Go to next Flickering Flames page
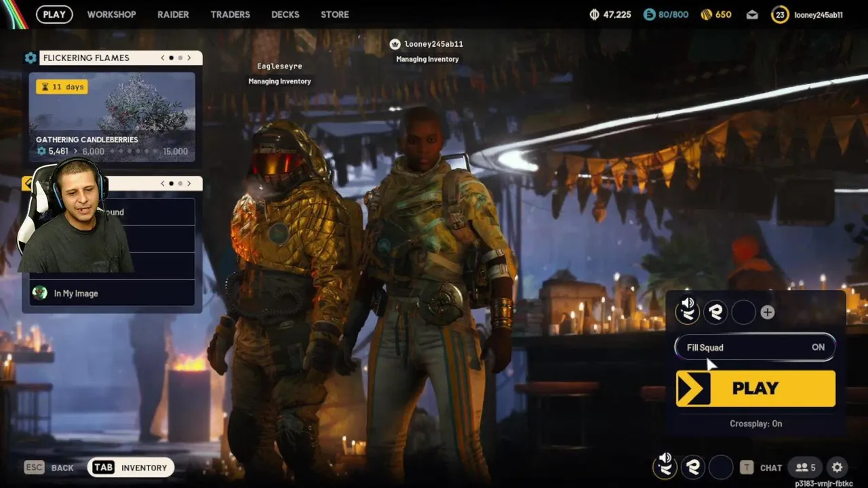This screenshot has width=868, height=488. point(189,58)
